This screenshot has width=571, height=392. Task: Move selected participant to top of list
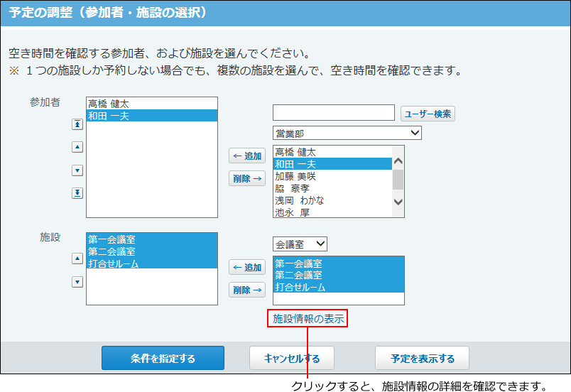[x=77, y=124]
